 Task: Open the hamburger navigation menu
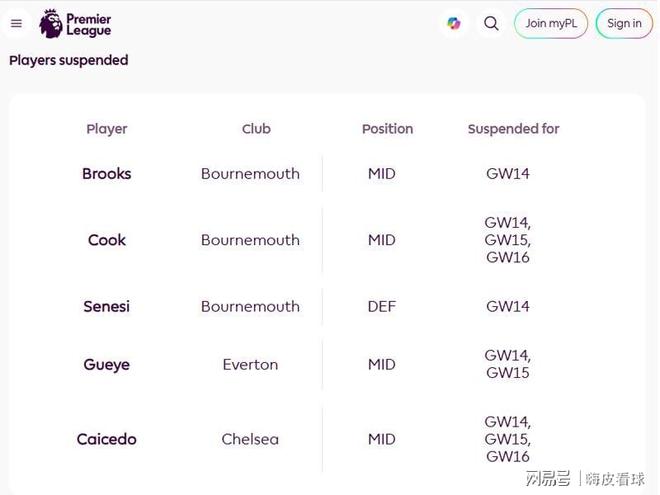point(16,23)
